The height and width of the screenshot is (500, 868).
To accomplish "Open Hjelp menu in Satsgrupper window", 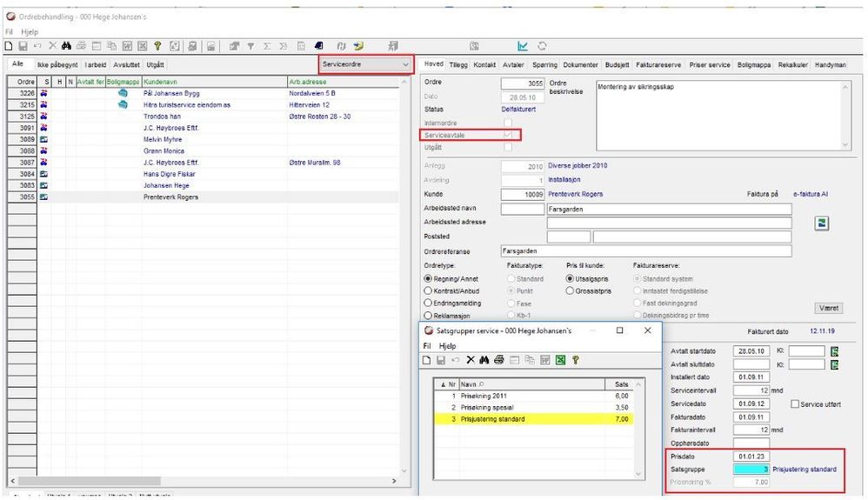I will point(447,345).
